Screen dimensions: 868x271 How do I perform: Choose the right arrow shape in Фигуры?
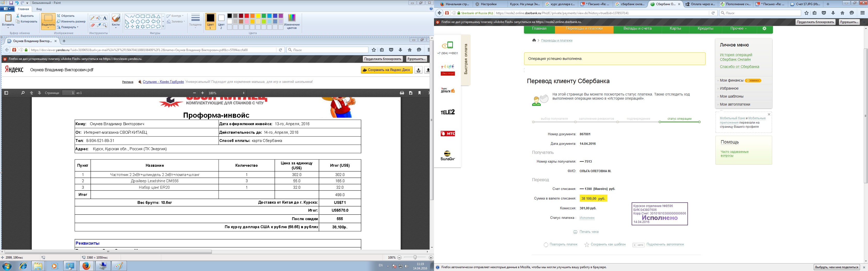click(148, 21)
